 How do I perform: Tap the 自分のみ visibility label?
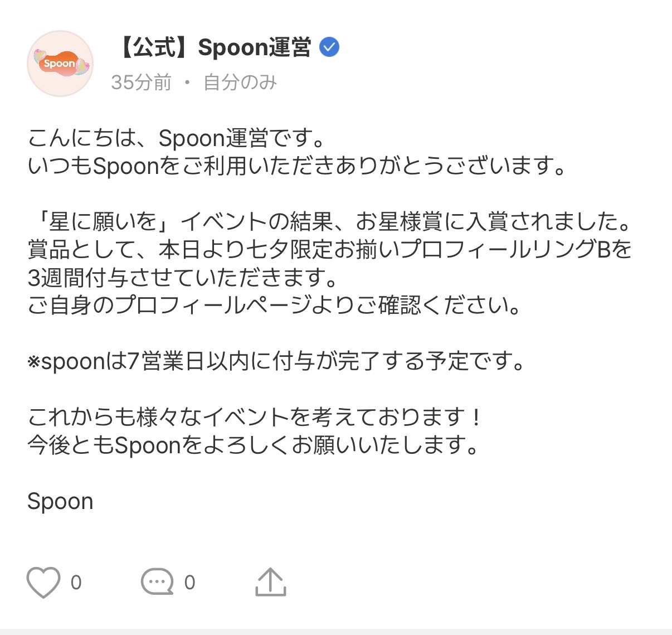[240, 83]
